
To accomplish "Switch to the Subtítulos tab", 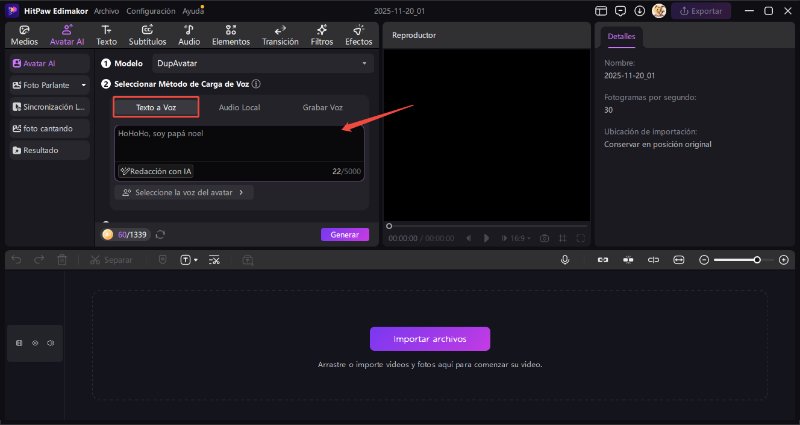I will pos(147,36).
